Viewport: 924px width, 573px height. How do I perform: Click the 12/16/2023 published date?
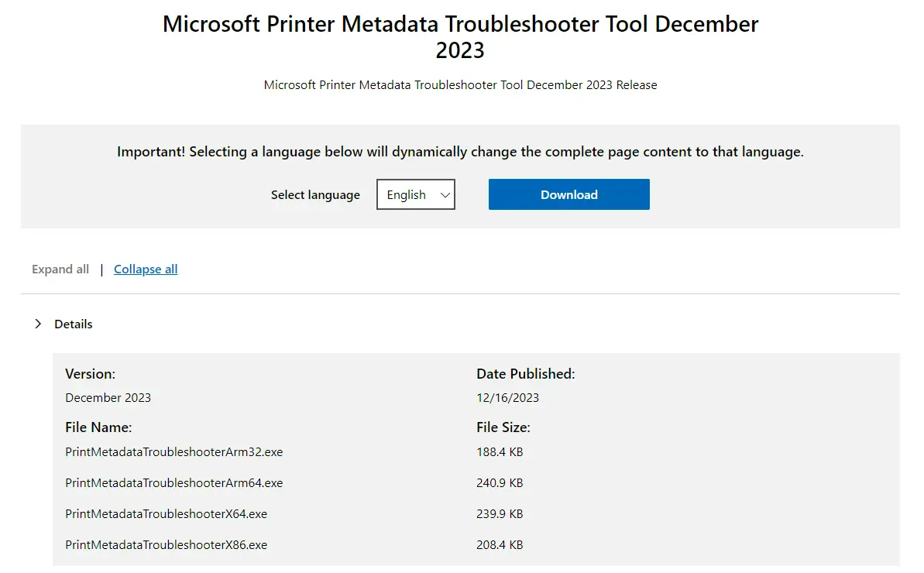tap(507, 397)
